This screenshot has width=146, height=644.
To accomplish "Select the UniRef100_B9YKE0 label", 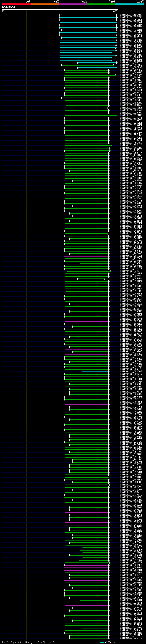I will [131, 77].
